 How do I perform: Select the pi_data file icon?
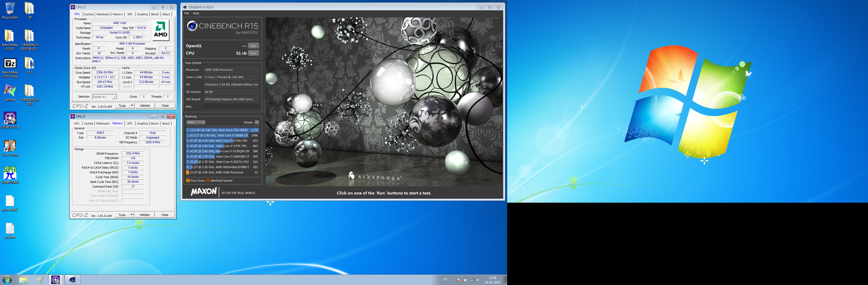click(10, 230)
